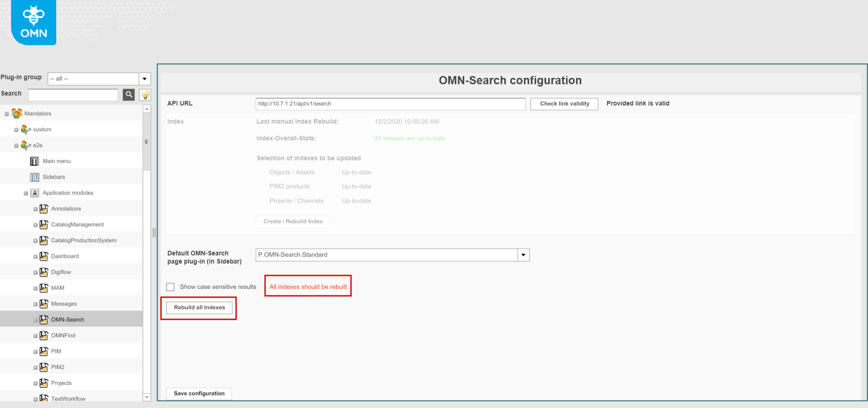Enable Show case sensitive results
Viewport: 868px width, 408px height.
click(170, 287)
